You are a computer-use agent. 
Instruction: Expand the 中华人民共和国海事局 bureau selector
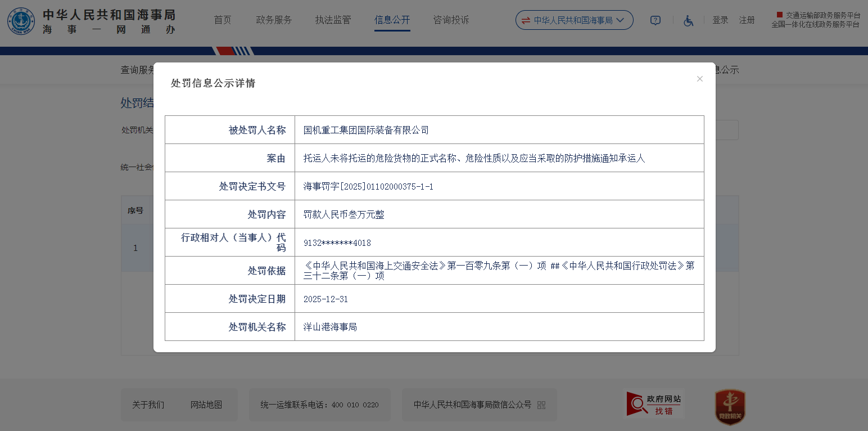click(574, 20)
